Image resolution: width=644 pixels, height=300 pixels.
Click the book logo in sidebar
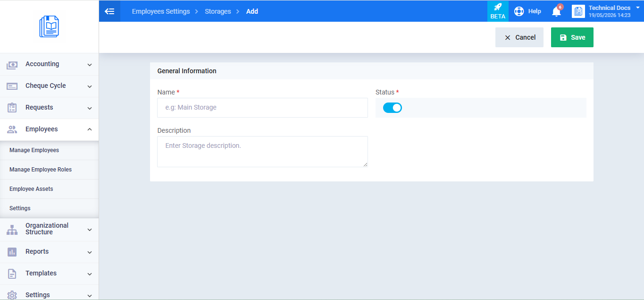coord(49,26)
